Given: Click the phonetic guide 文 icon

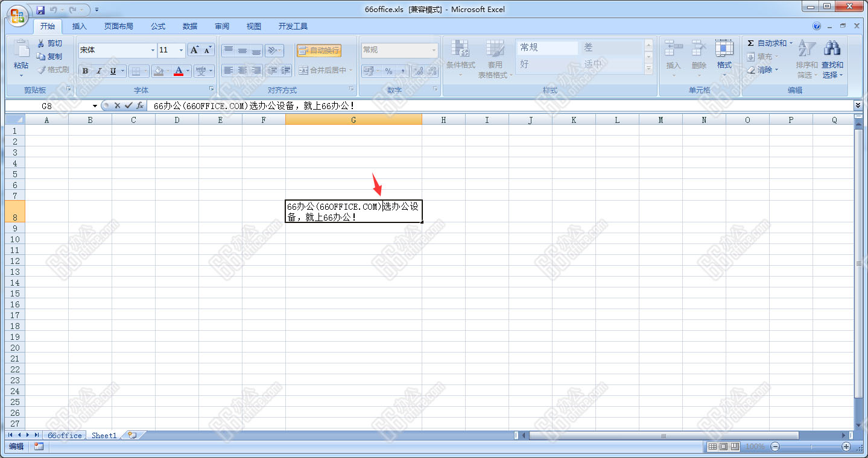Looking at the screenshot, I should (x=201, y=71).
